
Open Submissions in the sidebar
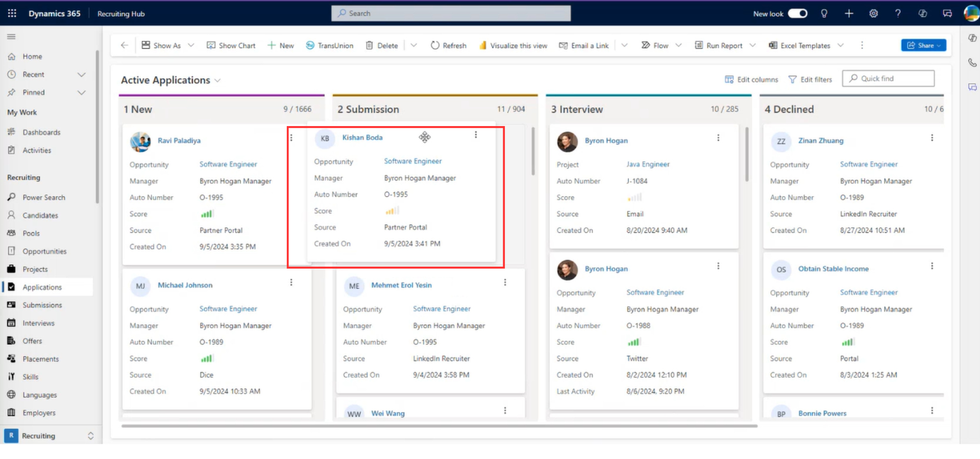click(x=42, y=305)
